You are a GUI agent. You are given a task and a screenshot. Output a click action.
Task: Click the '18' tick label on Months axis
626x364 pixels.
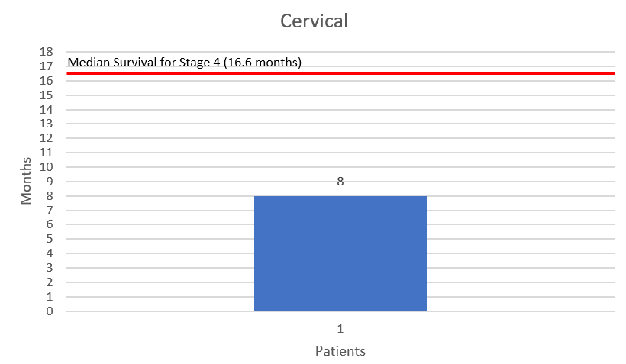coord(46,52)
